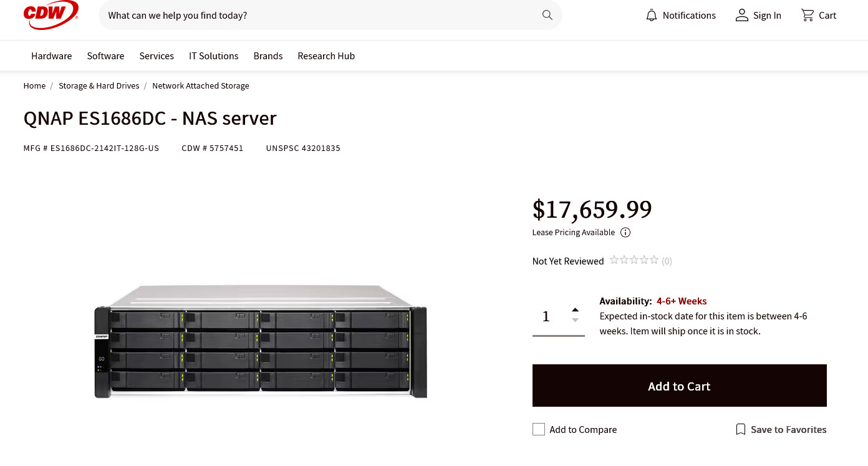Click the Add to Compare label
Viewport: 868px width, 466px height.
tap(583, 429)
